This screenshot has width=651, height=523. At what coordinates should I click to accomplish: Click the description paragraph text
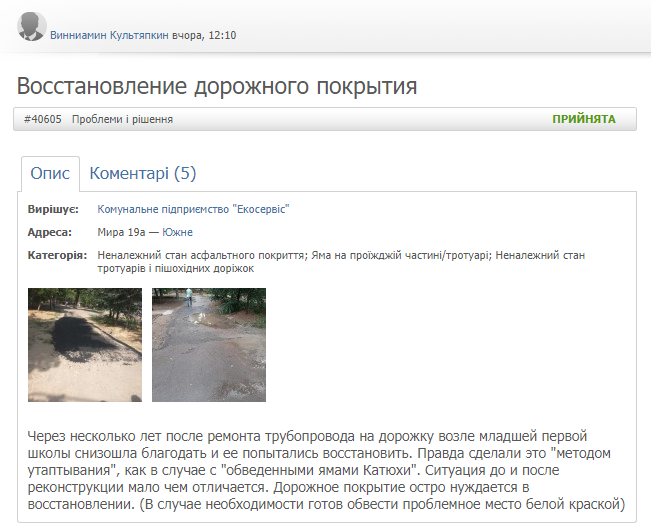(x=325, y=470)
